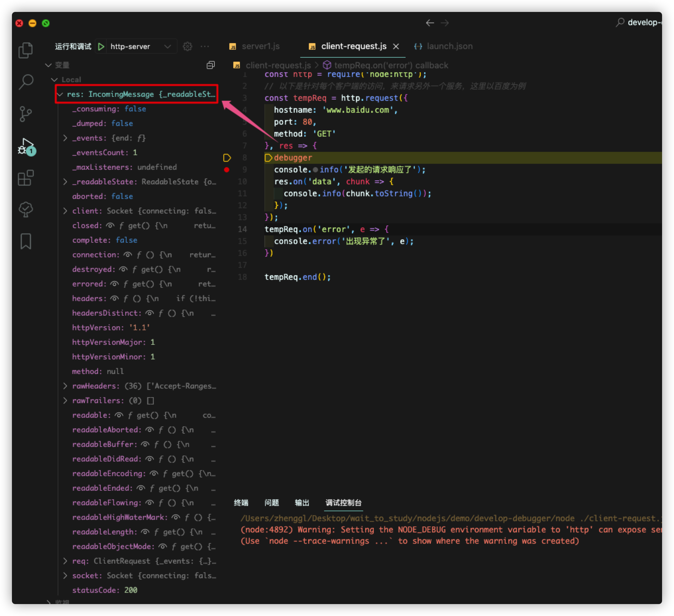Click the yellow debug pointer at line 8
The height and width of the screenshot is (616, 674).
[227, 157]
